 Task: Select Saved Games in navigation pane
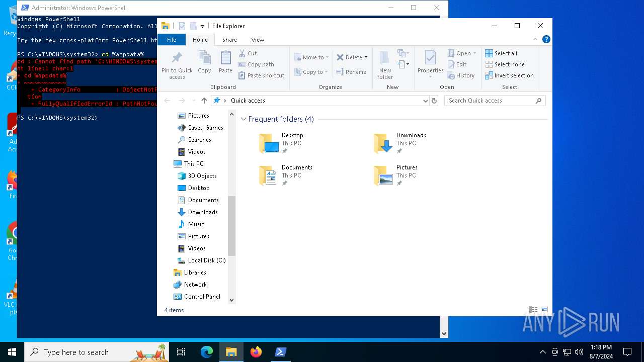coord(200,128)
